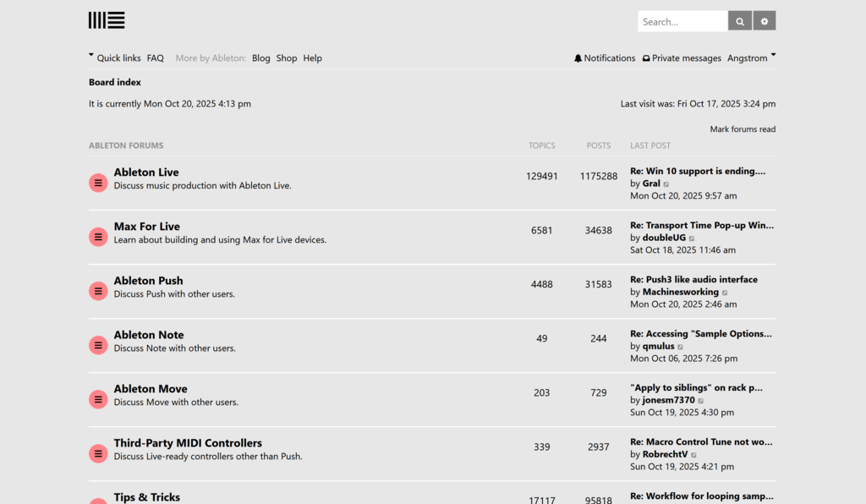Open post '"Apply to siblings" on rack p...'
The image size is (866, 504).
697,387
